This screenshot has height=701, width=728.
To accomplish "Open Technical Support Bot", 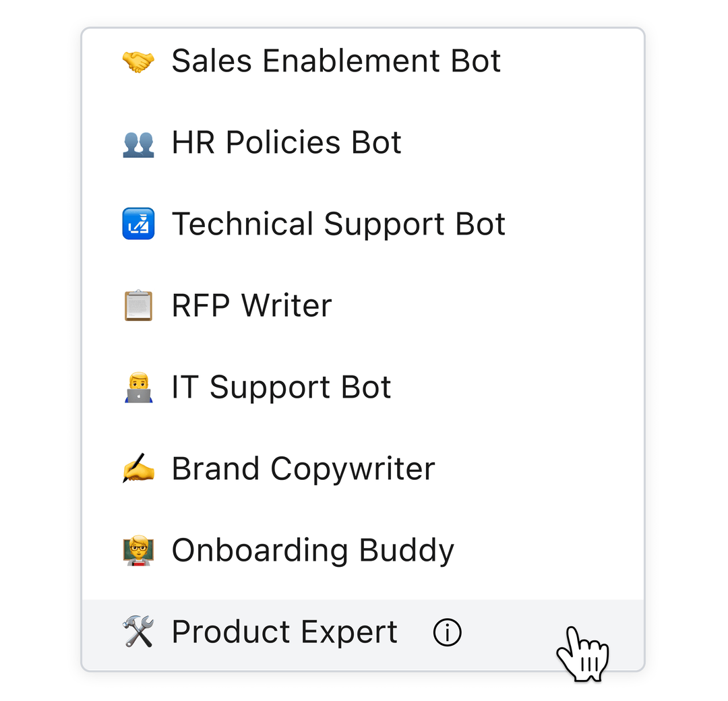I will tap(339, 224).
